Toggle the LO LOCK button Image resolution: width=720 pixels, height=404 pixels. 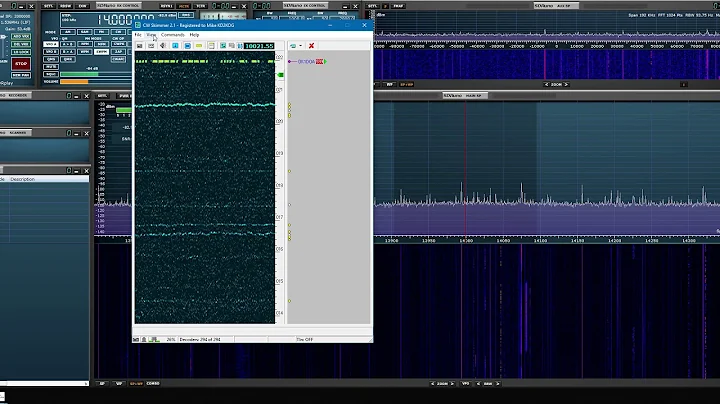[x=21, y=52]
